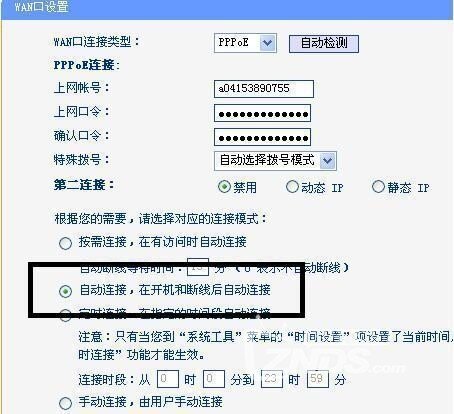This screenshot has width=454, height=414.
Task: Click the 确认口令 password field
Action: 262,137
